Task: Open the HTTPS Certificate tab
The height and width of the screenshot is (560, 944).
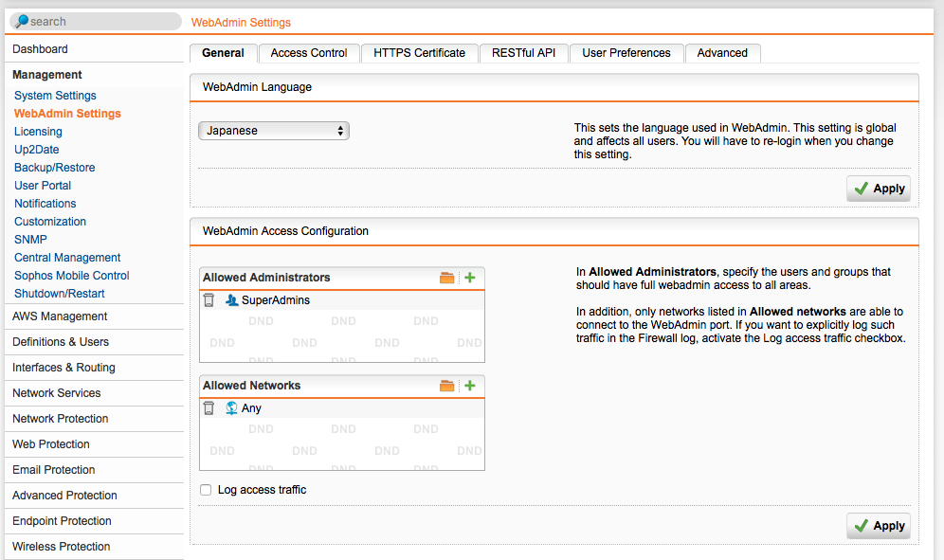Action: click(419, 53)
